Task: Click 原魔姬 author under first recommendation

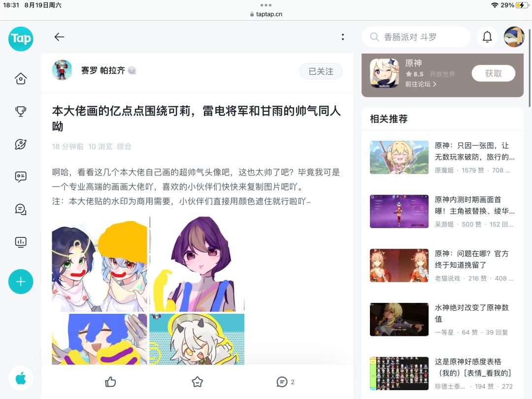Action: point(444,170)
